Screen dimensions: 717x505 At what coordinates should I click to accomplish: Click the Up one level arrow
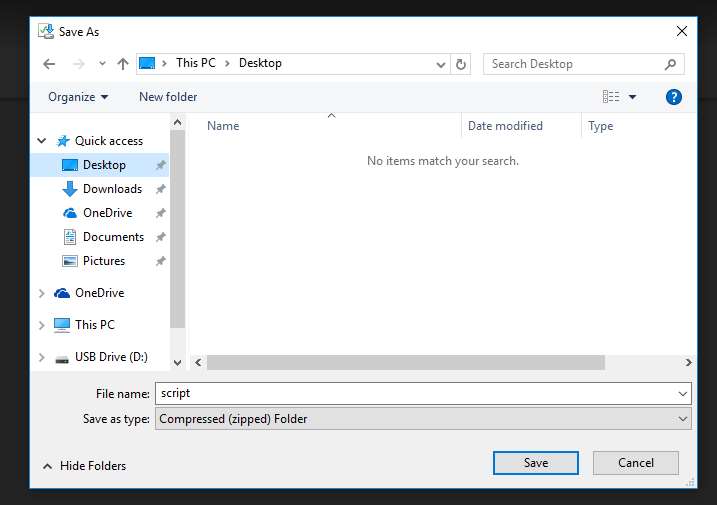click(x=123, y=64)
